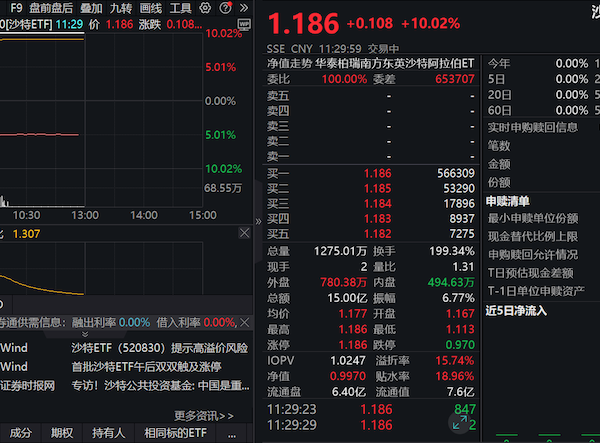Click 总量 value 1275.01万

point(340,251)
